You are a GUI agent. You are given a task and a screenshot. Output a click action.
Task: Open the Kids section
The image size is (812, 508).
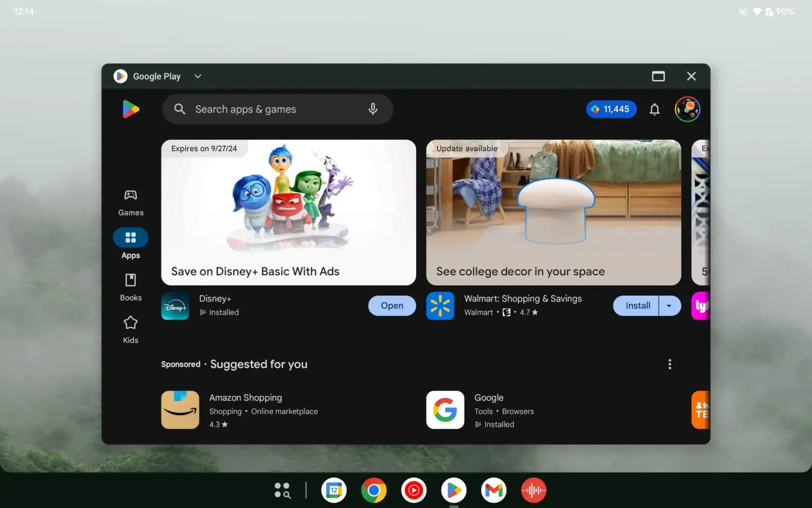click(131, 329)
